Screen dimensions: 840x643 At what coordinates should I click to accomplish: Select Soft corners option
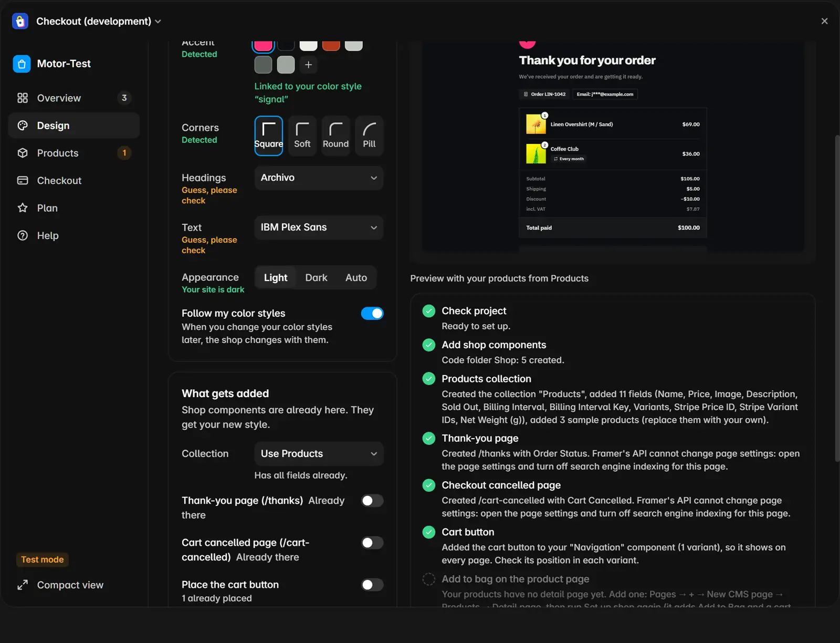pos(302,136)
